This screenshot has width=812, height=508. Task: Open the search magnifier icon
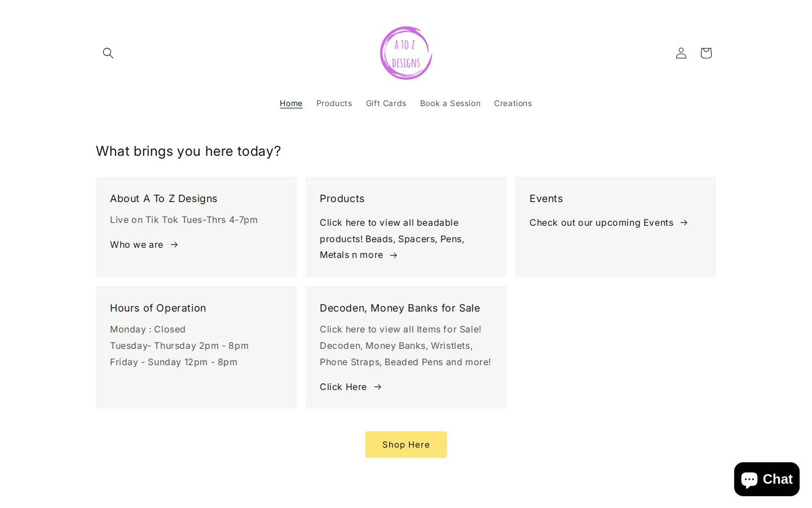(108, 53)
